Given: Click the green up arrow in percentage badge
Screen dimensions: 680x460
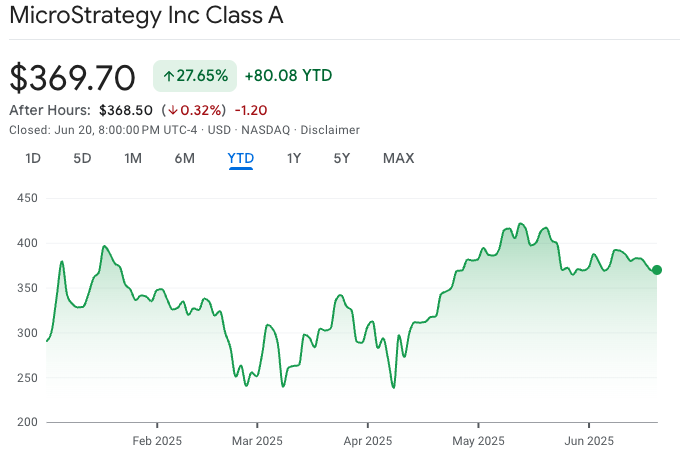Looking at the screenshot, I should (168, 76).
